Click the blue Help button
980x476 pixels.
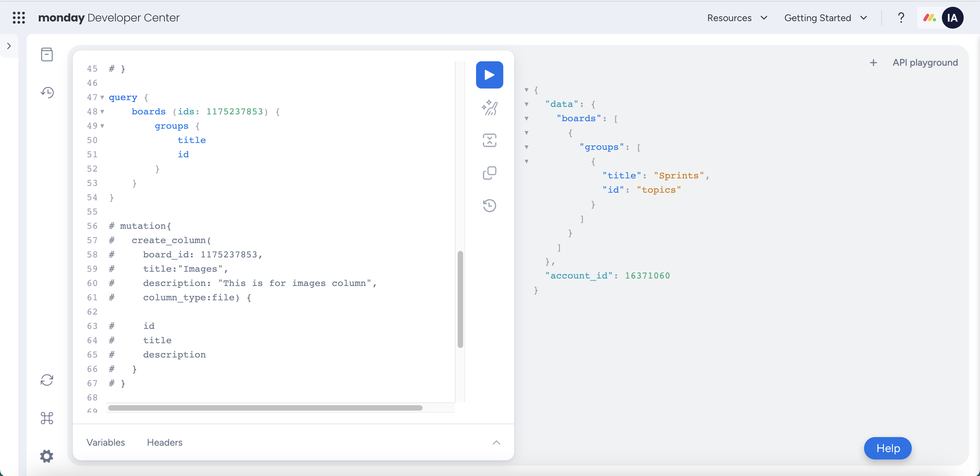[x=887, y=448]
